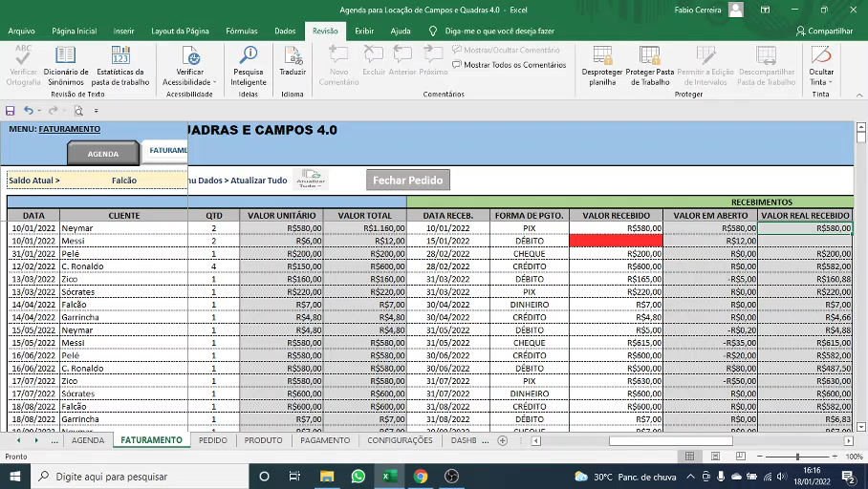Screen dimensions: 868x489
Task: Click the 100% zoom level text
Action: coord(855,457)
